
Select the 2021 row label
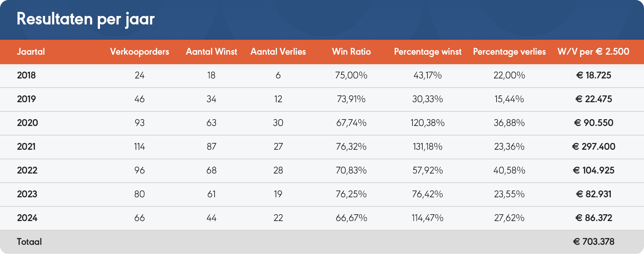[26, 147]
